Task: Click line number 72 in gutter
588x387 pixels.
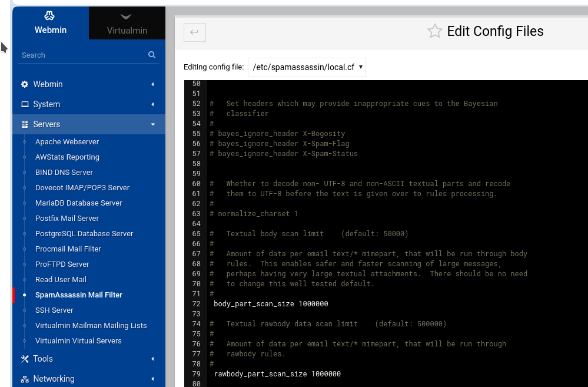Action: pos(196,304)
